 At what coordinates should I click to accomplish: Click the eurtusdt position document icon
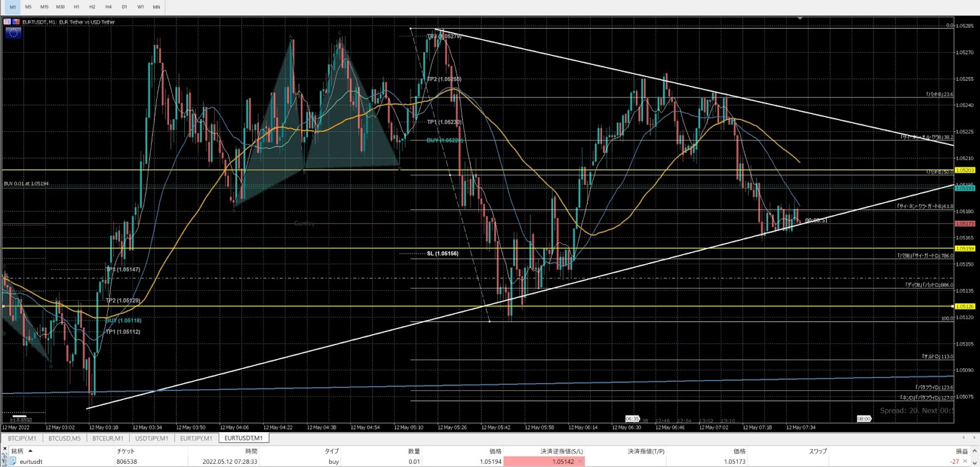point(13,461)
